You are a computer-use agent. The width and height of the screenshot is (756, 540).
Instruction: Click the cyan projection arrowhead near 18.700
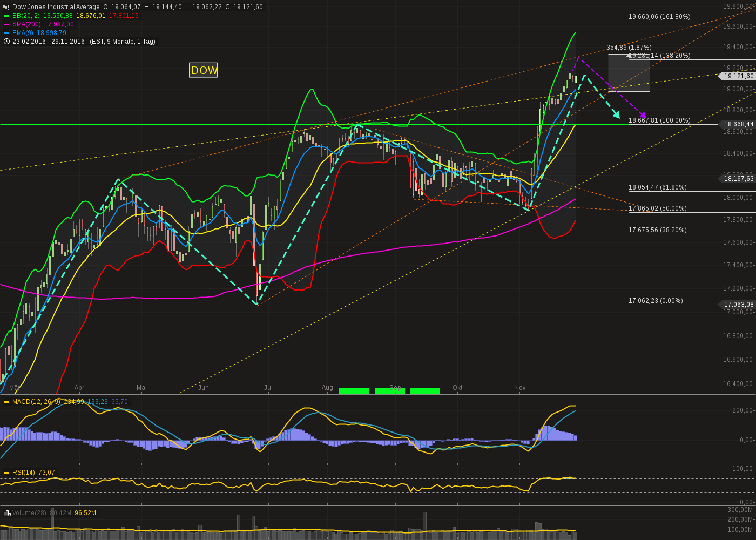616,114
